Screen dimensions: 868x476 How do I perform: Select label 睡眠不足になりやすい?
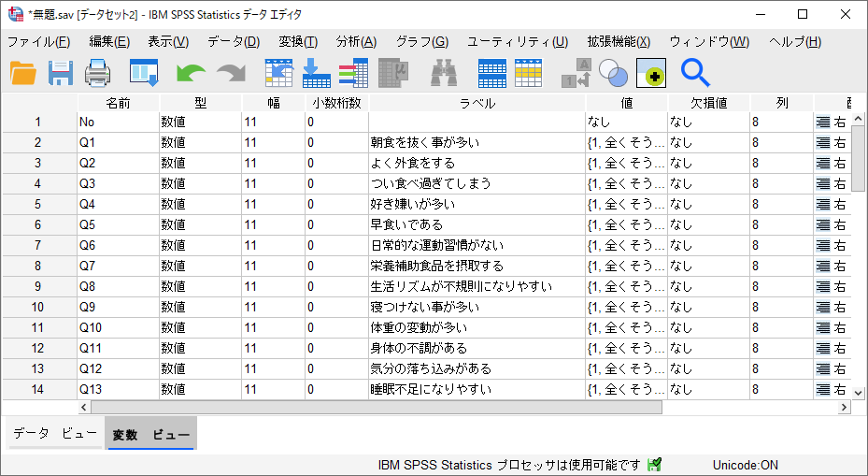coord(431,390)
